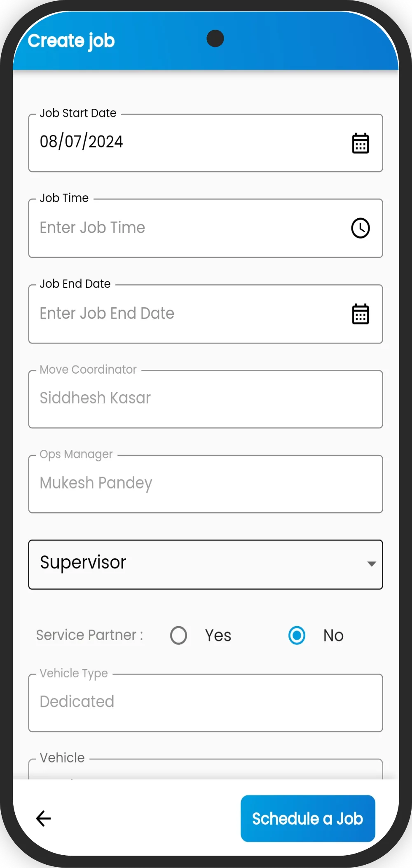The height and width of the screenshot is (868, 412).
Task: Open the Job Start Date calendar picker icon
Action: (360, 143)
